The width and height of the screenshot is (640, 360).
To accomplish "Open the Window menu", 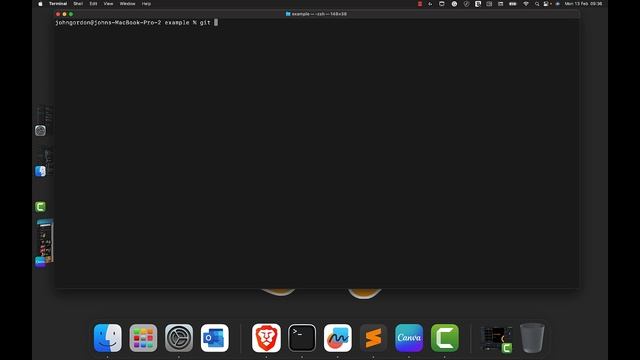I will click(x=127, y=4).
